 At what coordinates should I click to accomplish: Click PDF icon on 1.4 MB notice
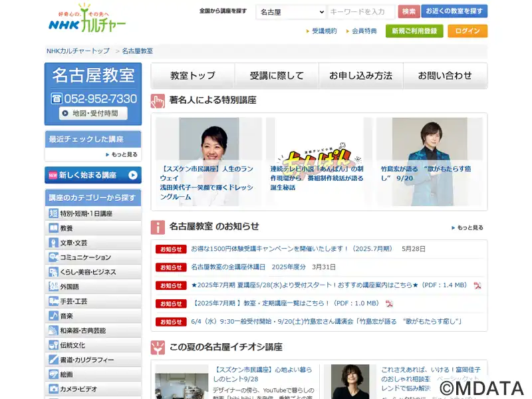[x=477, y=285]
